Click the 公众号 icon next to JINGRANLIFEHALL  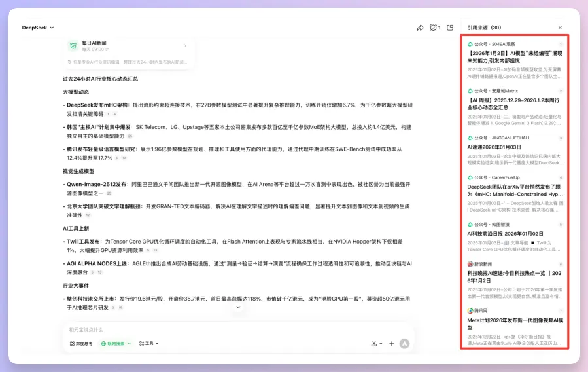coord(470,138)
